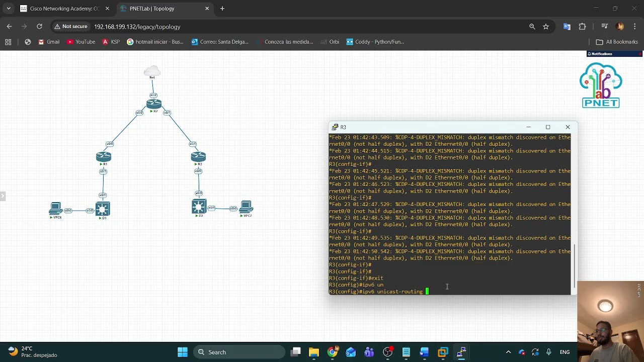Click the R3 PuTTY title icon
This screenshot has width=644, height=362.
pos(335,127)
